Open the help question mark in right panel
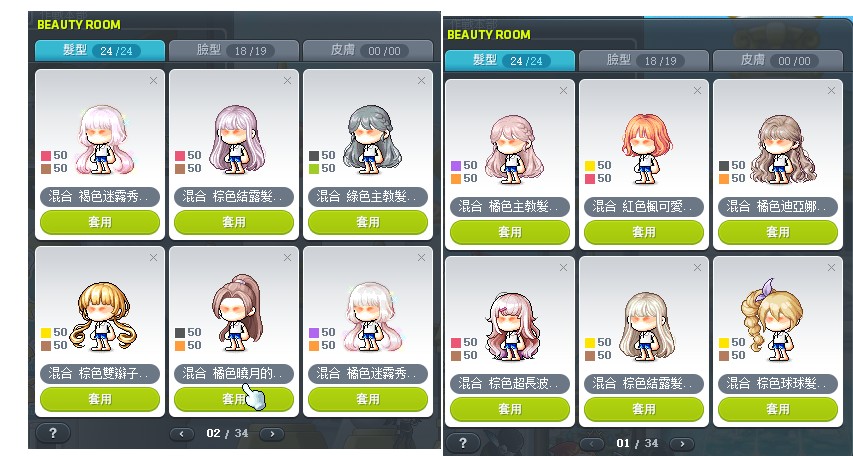 point(463,443)
